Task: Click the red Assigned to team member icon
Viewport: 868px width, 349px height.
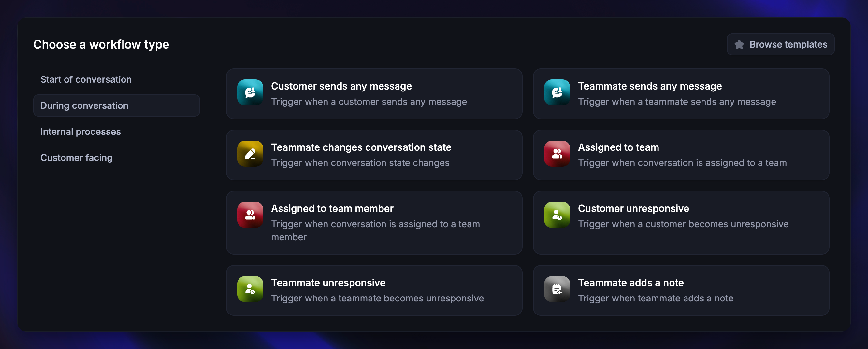Action: click(250, 215)
